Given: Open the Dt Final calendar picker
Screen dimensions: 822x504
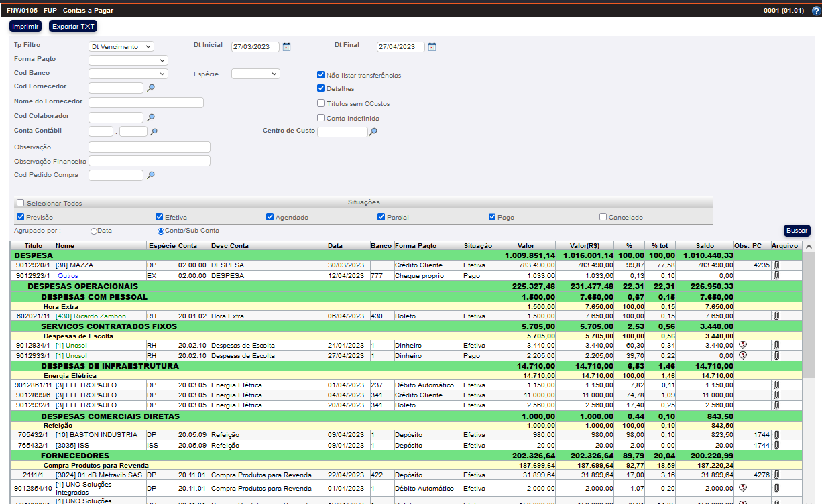Looking at the screenshot, I should (432, 47).
